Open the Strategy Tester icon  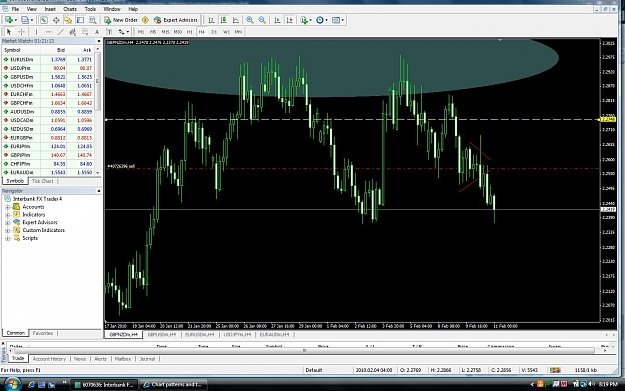(92, 20)
